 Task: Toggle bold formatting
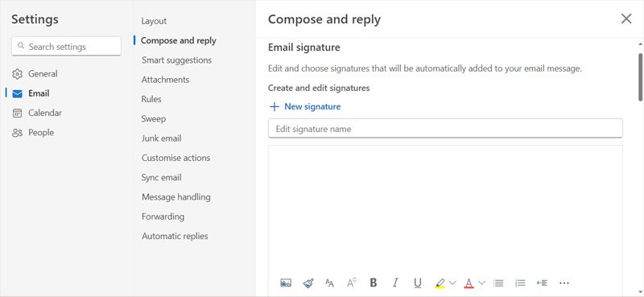click(374, 283)
